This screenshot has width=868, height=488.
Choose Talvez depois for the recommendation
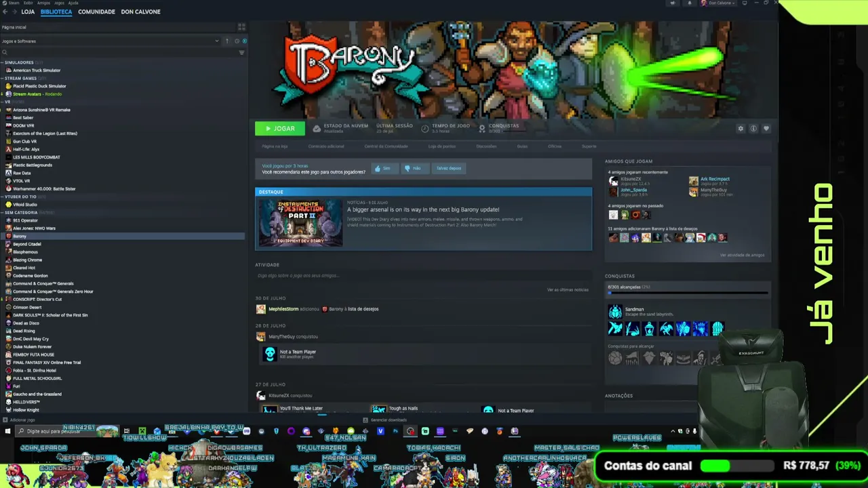(448, 168)
